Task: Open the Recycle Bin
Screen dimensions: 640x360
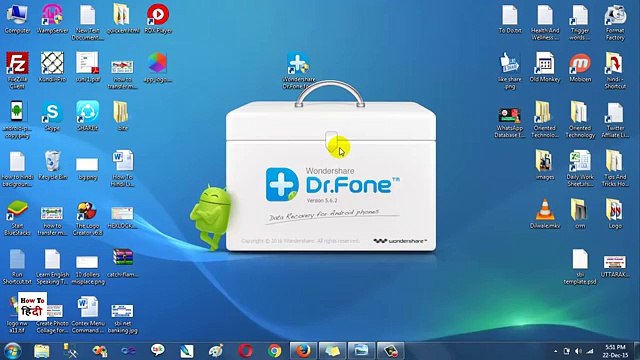Action: [52, 165]
